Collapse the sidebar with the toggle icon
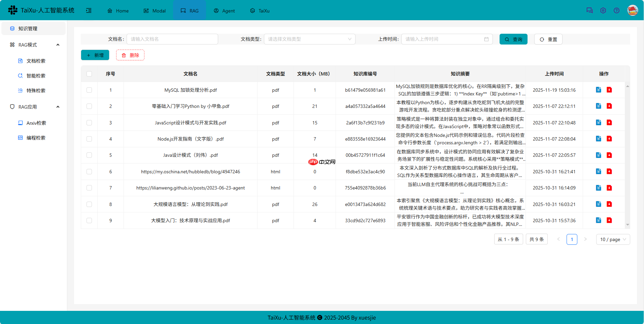This screenshot has height=324, width=644. point(89,10)
